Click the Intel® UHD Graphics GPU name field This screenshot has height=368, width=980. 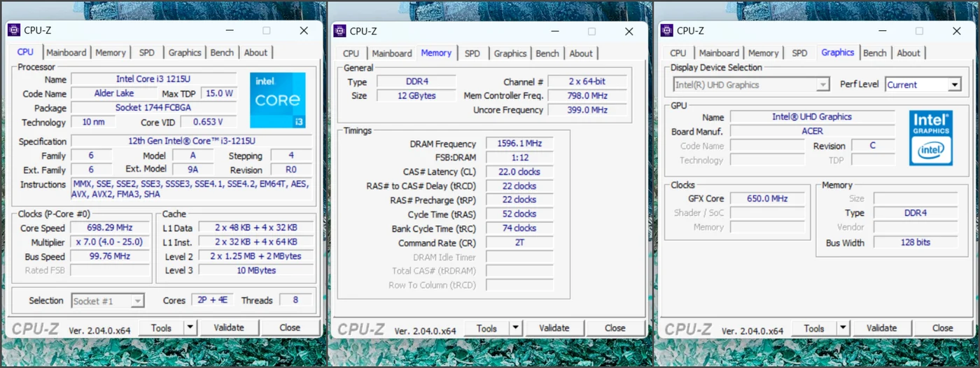[813, 116]
